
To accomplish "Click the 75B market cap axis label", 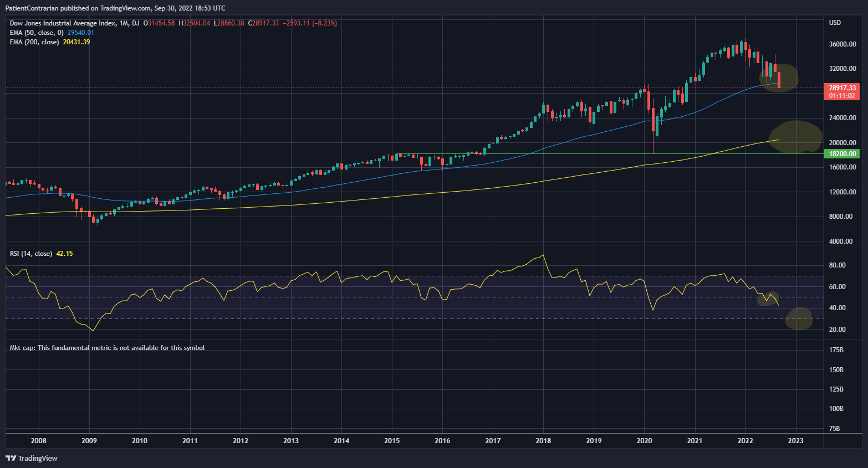I will click(834, 429).
